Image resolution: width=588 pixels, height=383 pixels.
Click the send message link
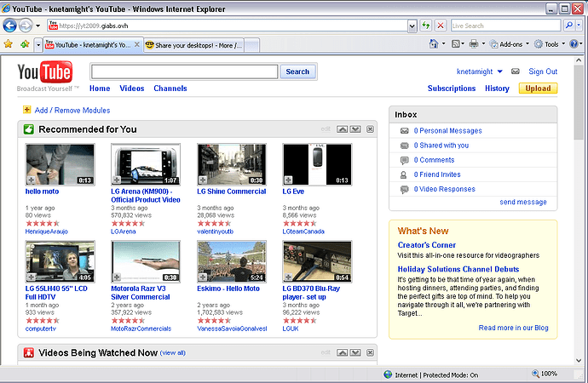pyautogui.click(x=523, y=203)
